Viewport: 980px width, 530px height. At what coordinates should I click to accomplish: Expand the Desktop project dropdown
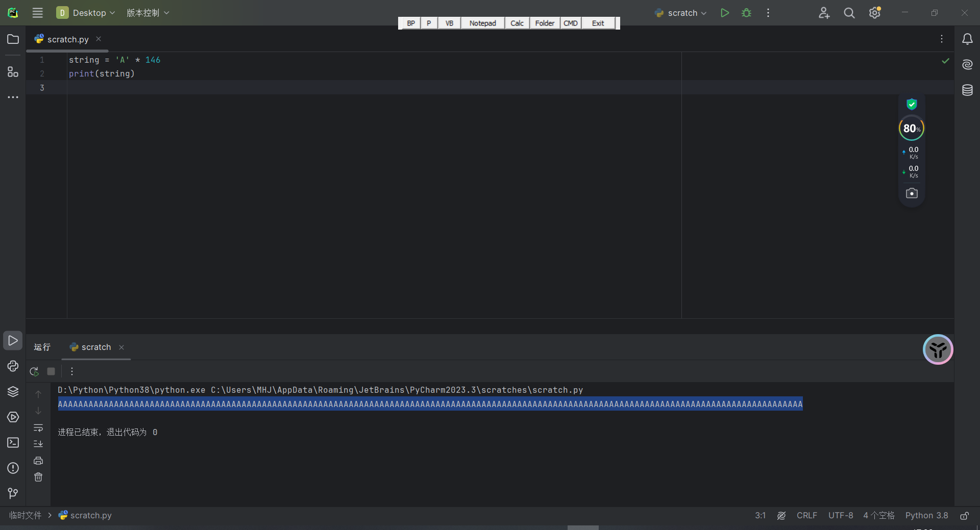click(86, 13)
